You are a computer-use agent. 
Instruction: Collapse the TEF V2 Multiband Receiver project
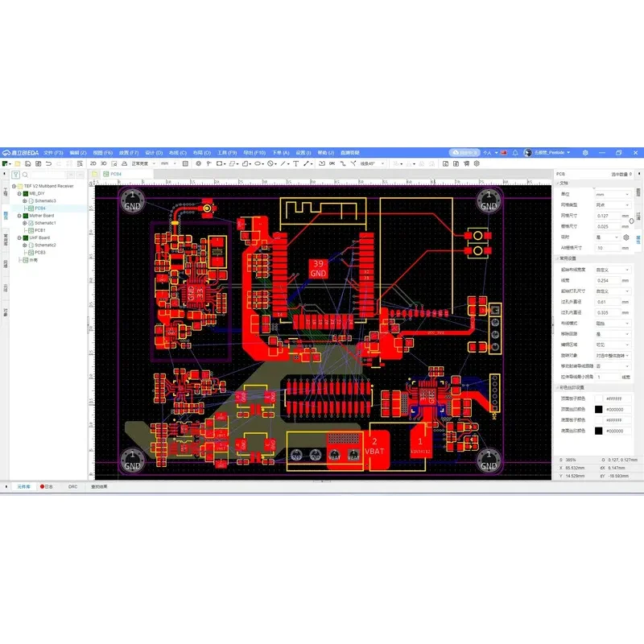point(14,186)
